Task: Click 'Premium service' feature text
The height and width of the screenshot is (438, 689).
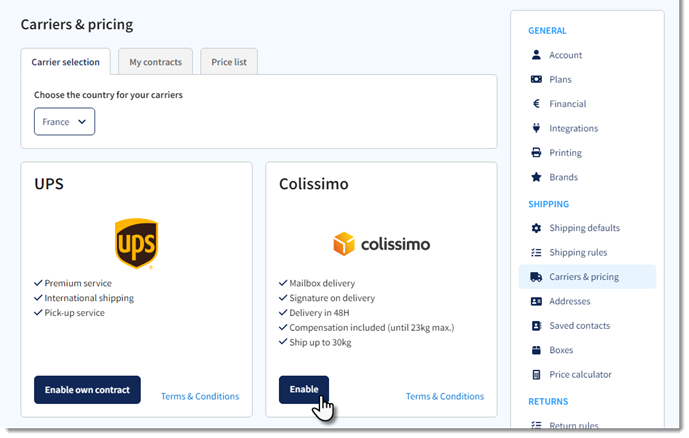Action: click(x=78, y=283)
